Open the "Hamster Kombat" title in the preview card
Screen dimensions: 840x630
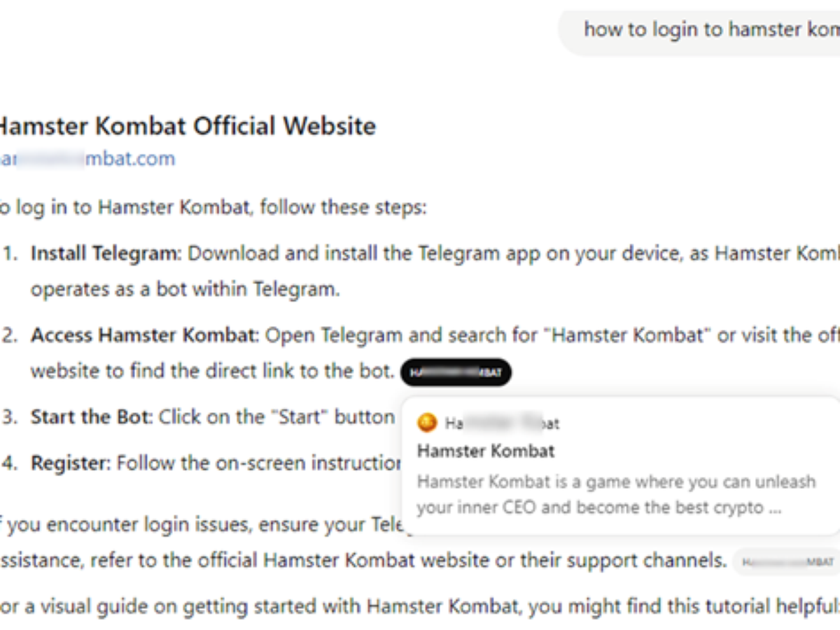pos(486,451)
